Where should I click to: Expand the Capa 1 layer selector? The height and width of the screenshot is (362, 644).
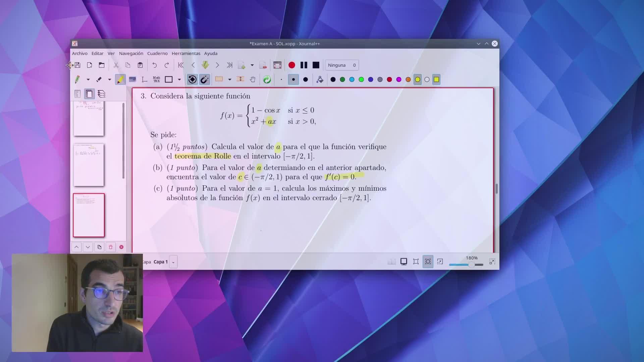pos(173,262)
